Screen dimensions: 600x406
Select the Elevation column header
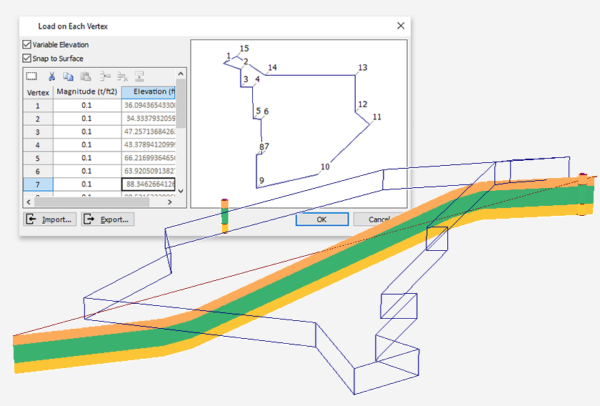click(151, 91)
